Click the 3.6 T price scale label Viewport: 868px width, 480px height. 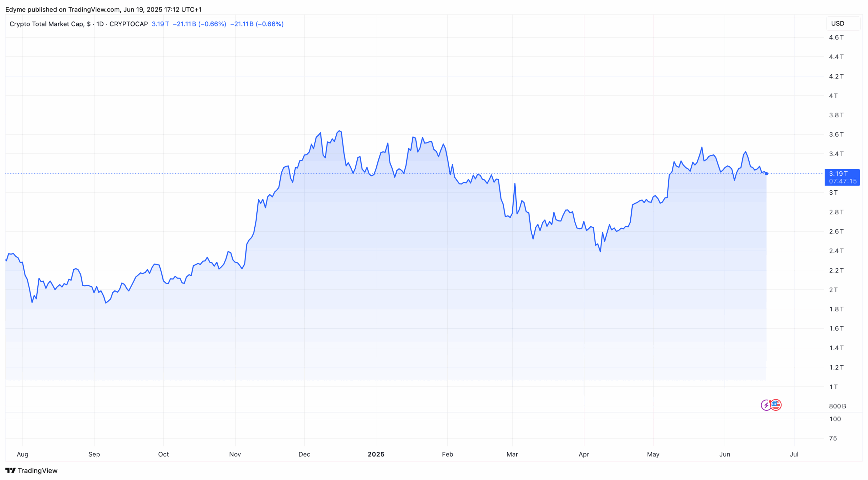(x=836, y=134)
